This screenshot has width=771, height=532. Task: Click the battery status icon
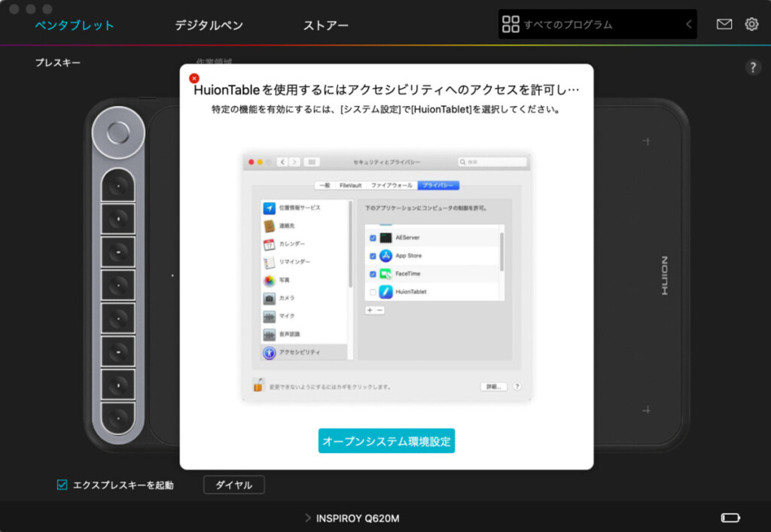730,518
